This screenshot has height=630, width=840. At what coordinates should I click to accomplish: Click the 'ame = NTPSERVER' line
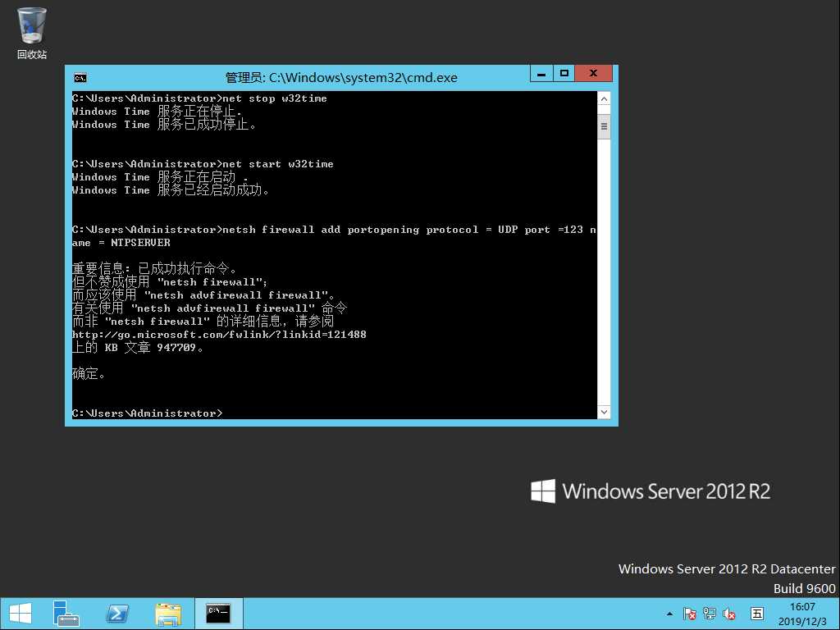pyautogui.click(x=121, y=243)
